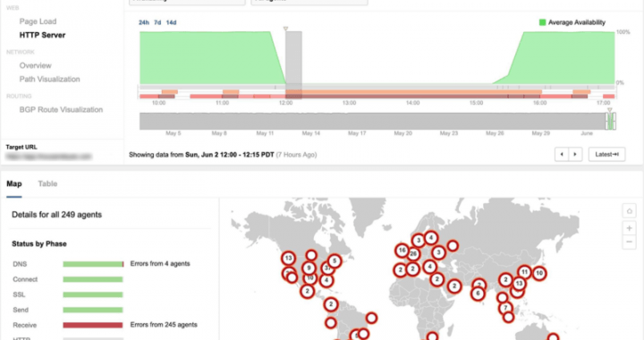Click the map home reset icon
Image resolution: width=644 pixels, height=340 pixels.
pyautogui.click(x=629, y=211)
